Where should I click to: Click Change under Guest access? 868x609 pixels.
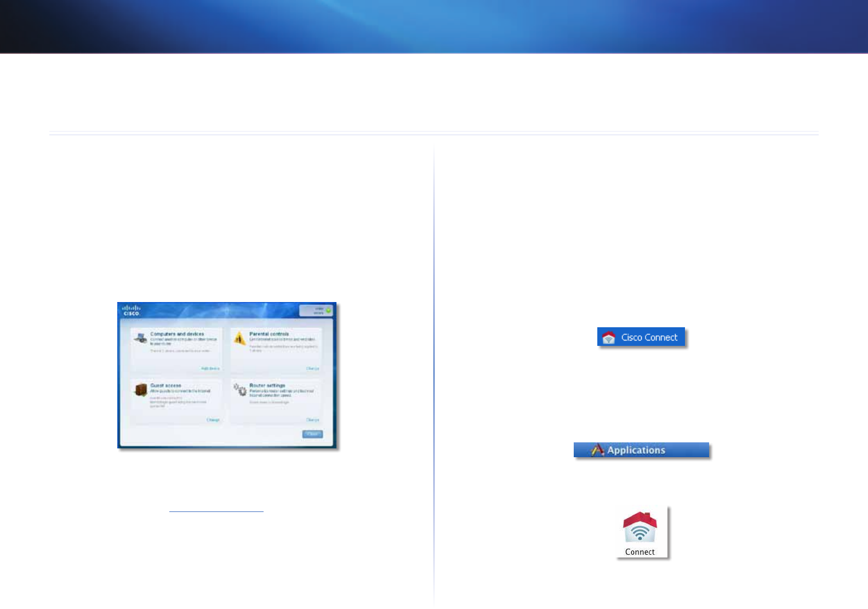pyautogui.click(x=213, y=420)
